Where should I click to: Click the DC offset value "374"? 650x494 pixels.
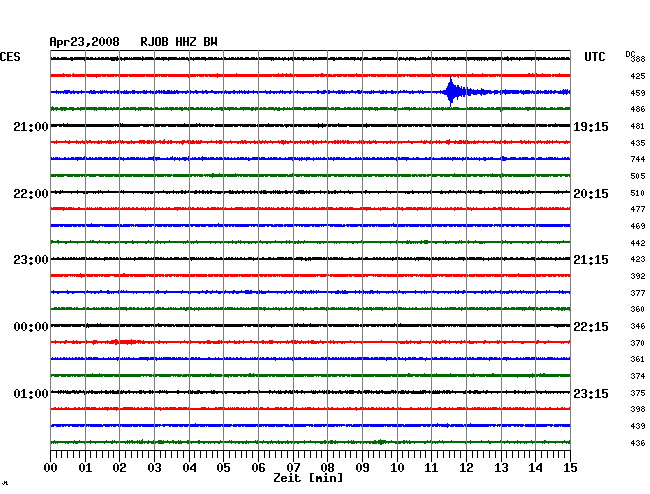pos(638,376)
